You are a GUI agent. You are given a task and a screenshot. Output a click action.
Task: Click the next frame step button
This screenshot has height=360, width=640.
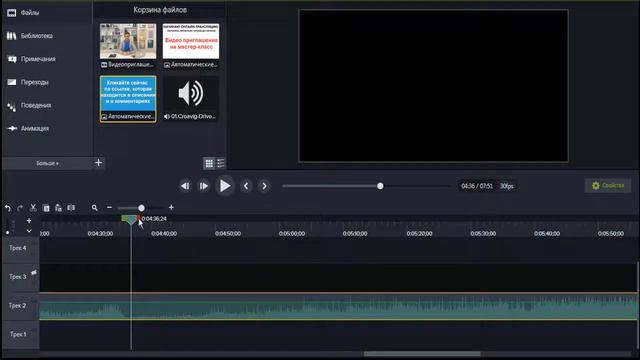pos(203,186)
